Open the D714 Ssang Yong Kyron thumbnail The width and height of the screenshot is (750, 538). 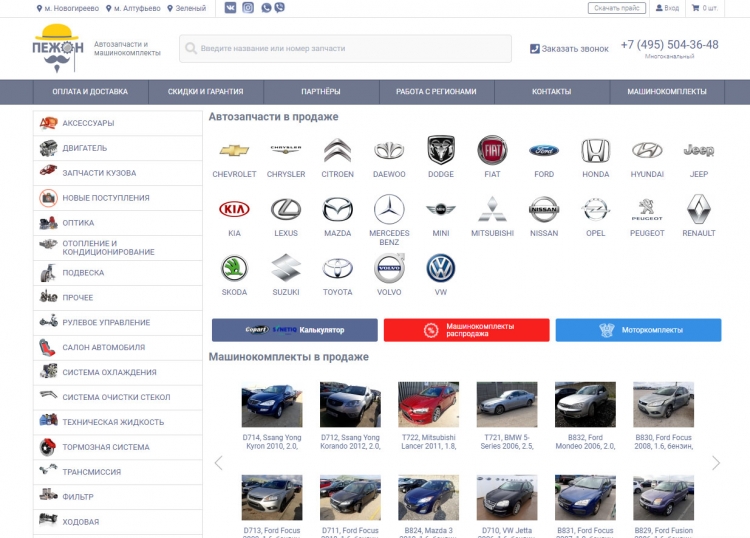tap(272, 404)
